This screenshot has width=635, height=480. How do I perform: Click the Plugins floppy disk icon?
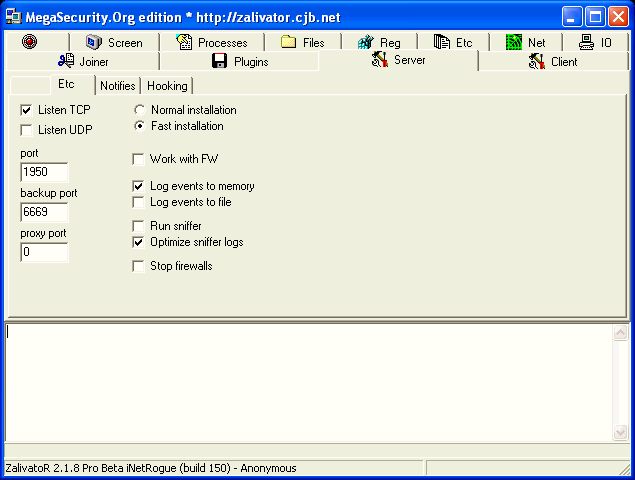pyautogui.click(x=219, y=61)
